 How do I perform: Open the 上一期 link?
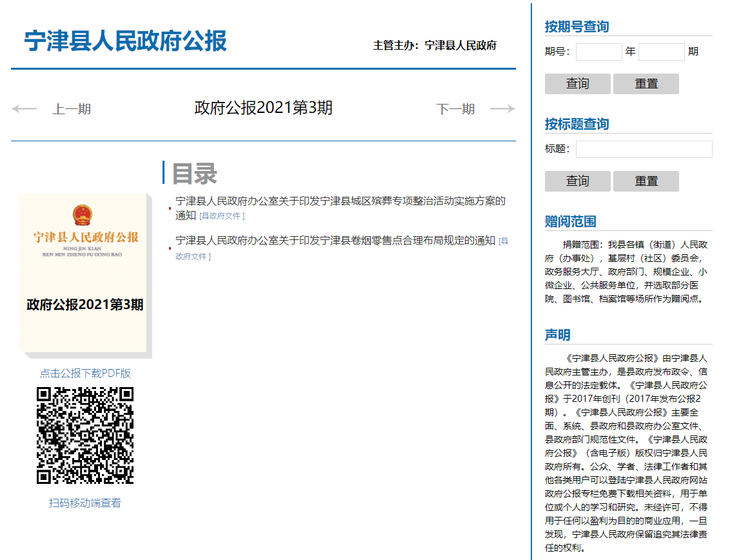pyautogui.click(x=72, y=109)
